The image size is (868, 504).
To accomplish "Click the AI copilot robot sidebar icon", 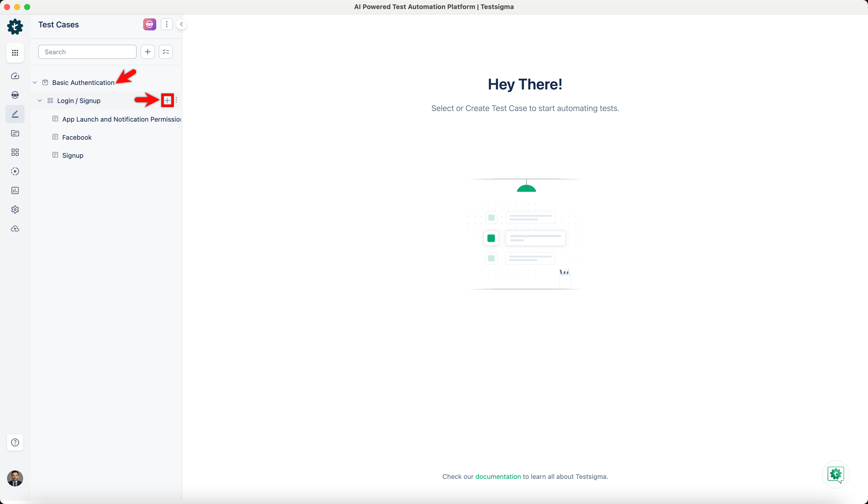I will tap(15, 95).
